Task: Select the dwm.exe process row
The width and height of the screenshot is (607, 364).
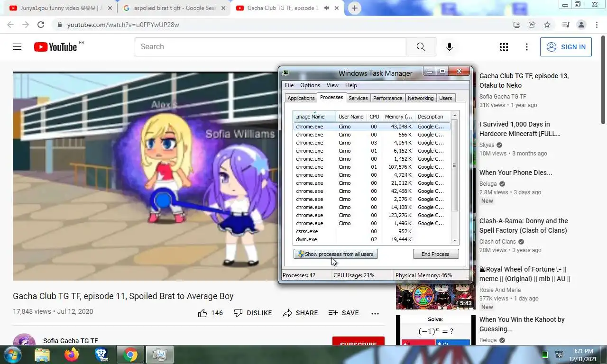Action: 371,239
